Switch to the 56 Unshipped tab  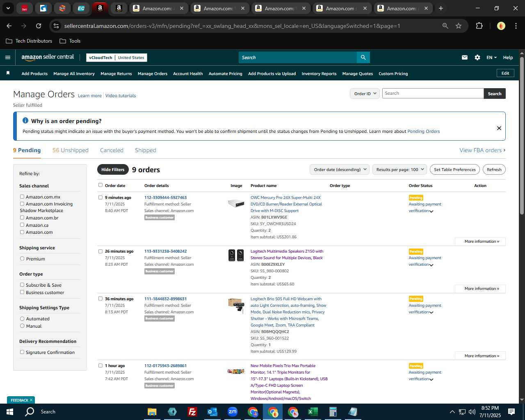click(71, 150)
